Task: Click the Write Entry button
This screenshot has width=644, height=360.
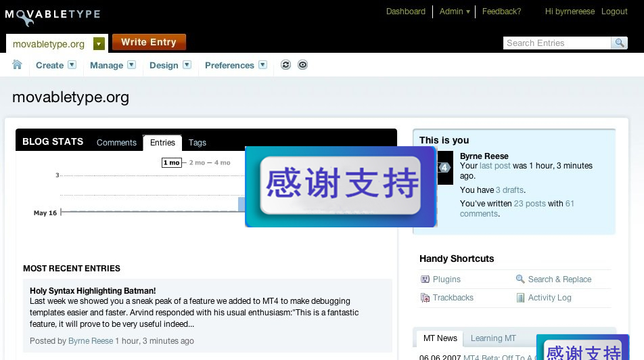Action: 149,42
